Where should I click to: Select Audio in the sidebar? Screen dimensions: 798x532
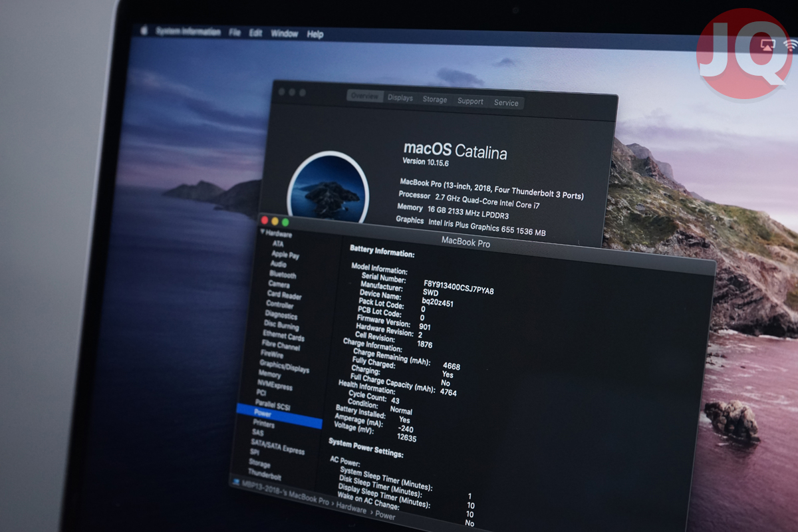pos(279,265)
